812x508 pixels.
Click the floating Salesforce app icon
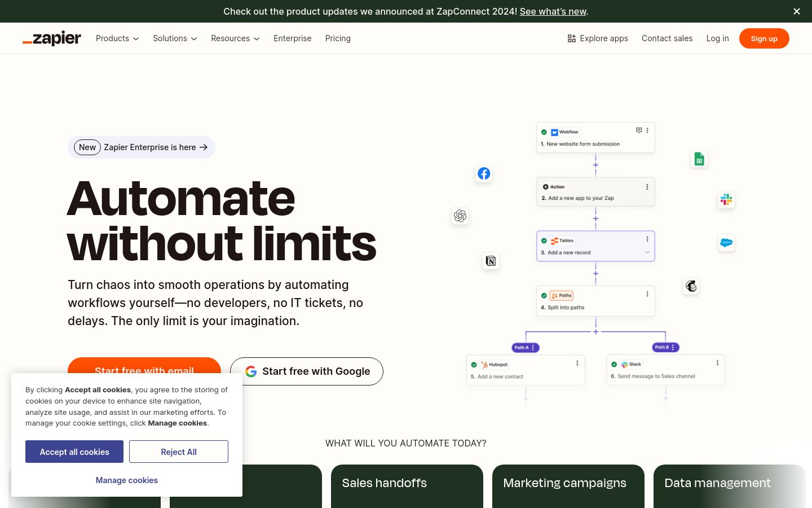tap(726, 243)
